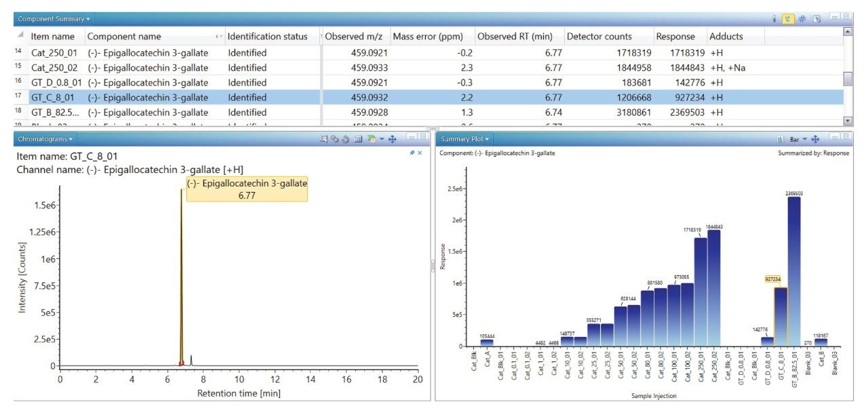Click the Observed RT (min) column header
Viewport: 868px width, 415px height.
click(519, 37)
